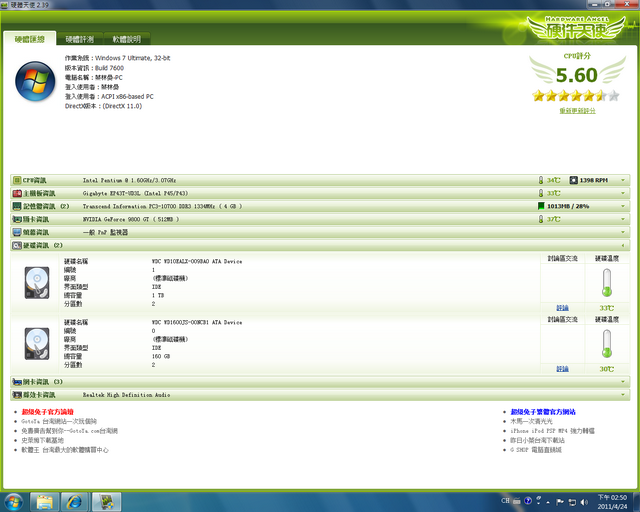Click the Hardware Angel taskbar button
The height and width of the screenshot is (512, 640).
[x=106, y=502]
